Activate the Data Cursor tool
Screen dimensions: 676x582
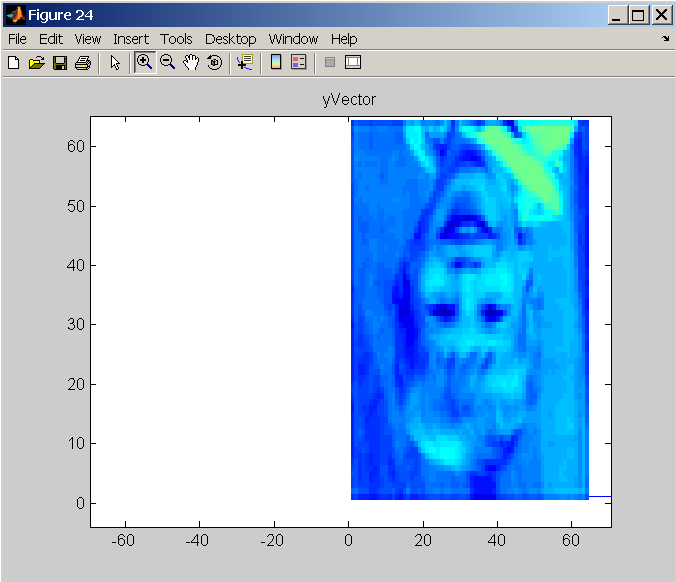(x=245, y=63)
